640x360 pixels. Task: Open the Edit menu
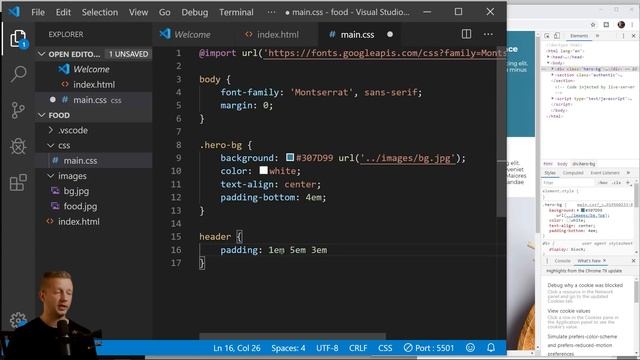[x=63, y=12]
